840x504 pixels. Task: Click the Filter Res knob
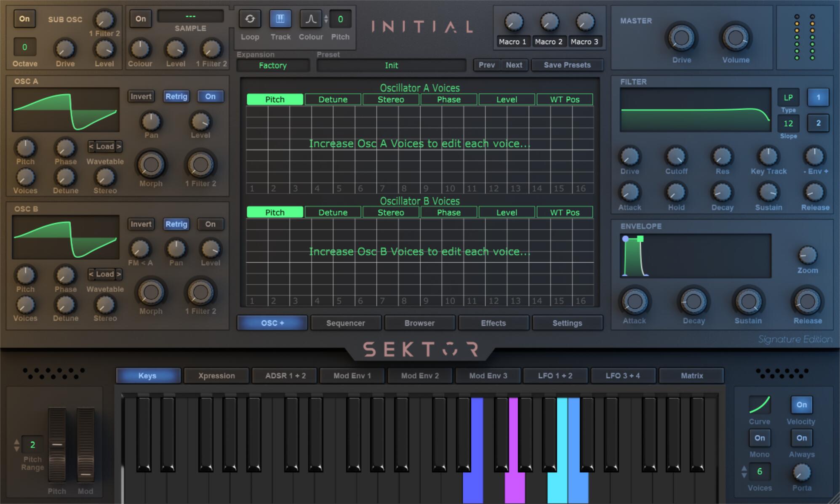[722, 156]
